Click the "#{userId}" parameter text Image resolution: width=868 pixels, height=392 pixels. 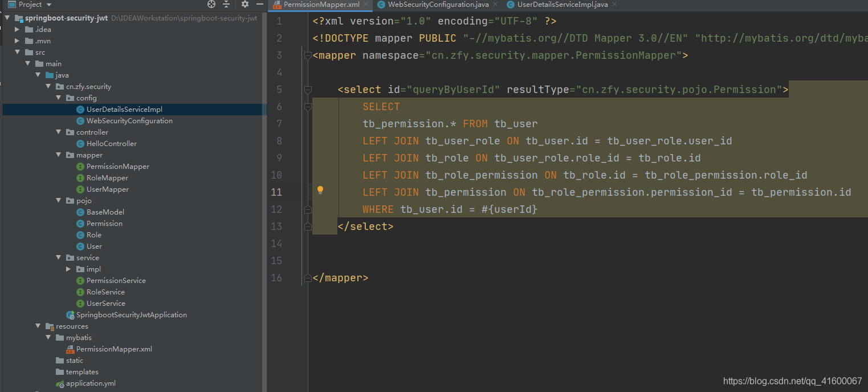click(x=510, y=209)
